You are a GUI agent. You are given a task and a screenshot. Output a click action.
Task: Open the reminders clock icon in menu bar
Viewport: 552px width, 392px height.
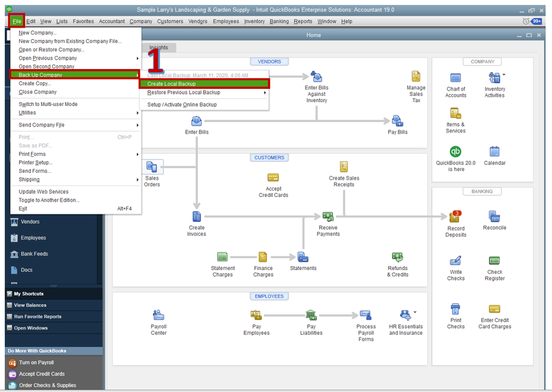[x=526, y=21]
